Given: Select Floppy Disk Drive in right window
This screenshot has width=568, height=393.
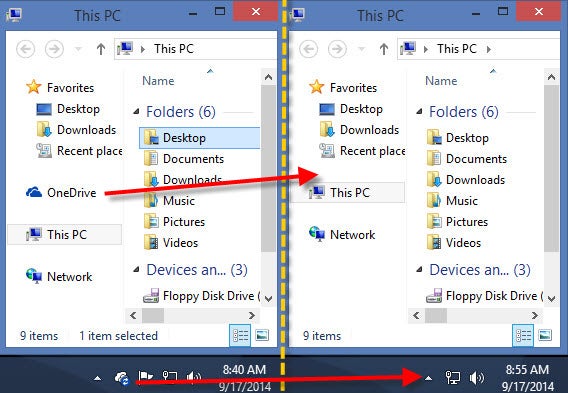Looking at the screenshot, I should (484, 296).
